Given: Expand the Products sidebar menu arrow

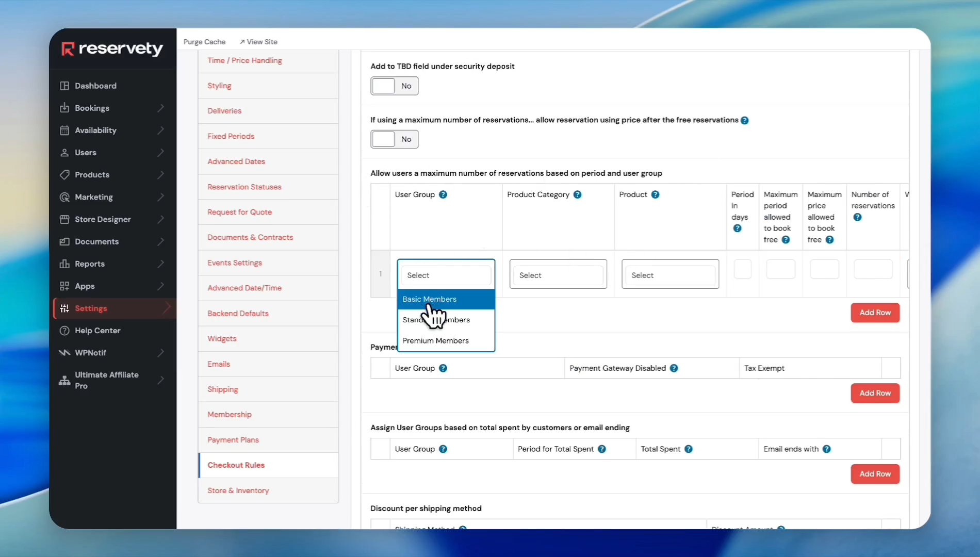Looking at the screenshot, I should pos(161,175).
